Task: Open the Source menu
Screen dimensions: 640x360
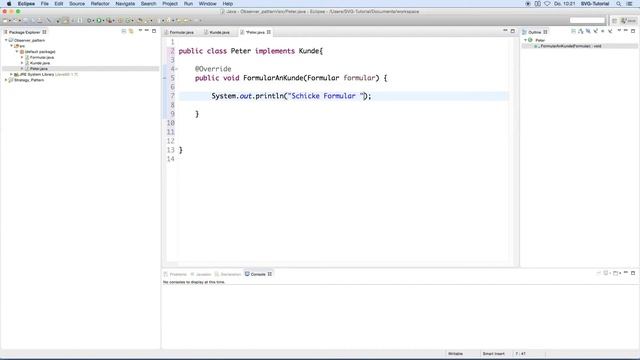Action: pos(77,4)
